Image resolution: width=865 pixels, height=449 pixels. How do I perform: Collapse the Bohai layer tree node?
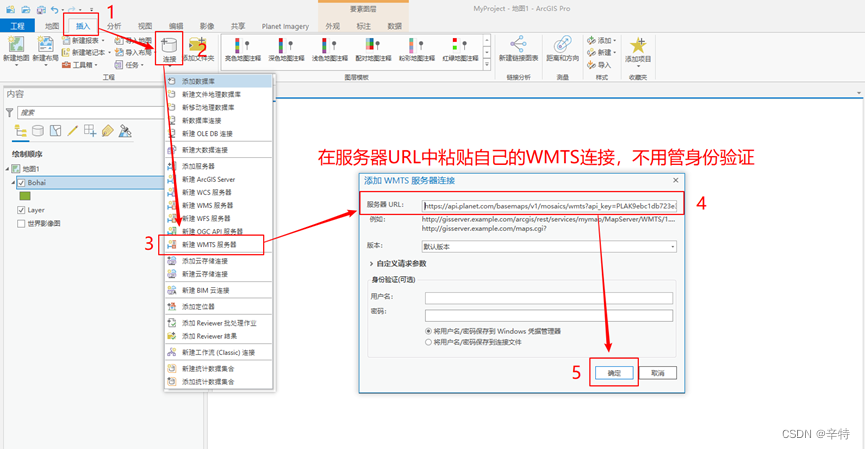[x=13, y=183]
